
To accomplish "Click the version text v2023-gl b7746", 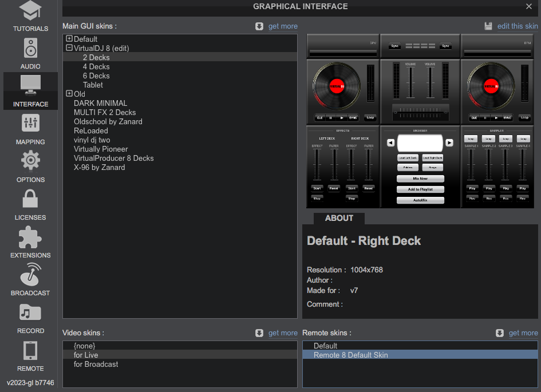I will (x=30, y=383).
